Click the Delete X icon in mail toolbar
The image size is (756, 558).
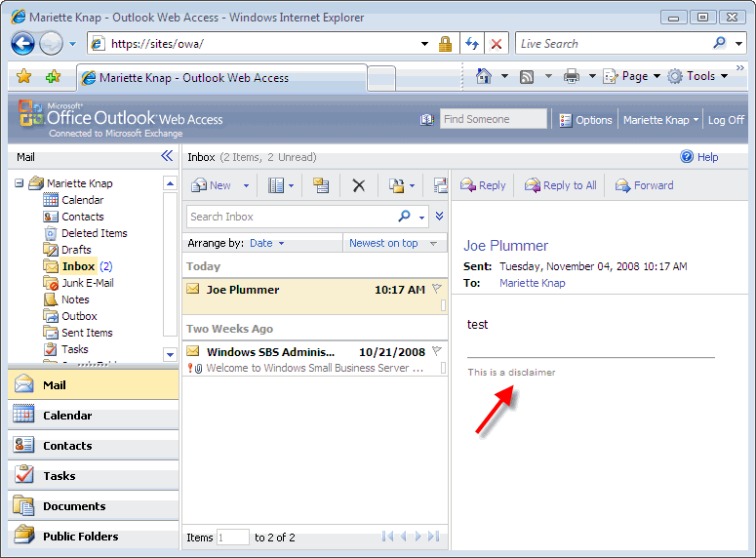(x=358, y=185)
